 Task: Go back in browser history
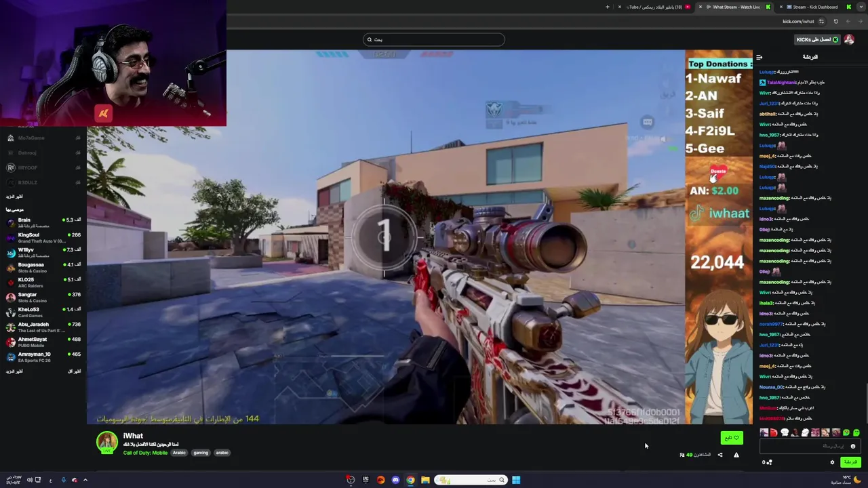click(860, 21)
